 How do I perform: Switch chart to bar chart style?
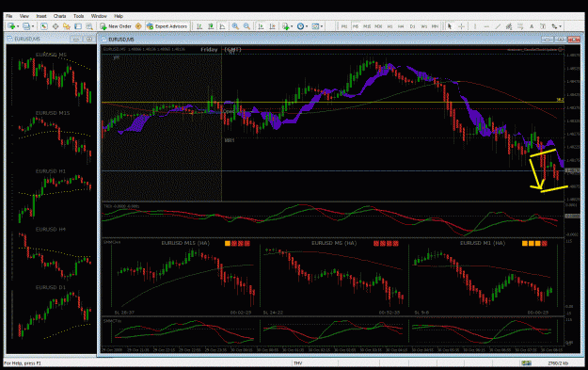coord(199,26)
